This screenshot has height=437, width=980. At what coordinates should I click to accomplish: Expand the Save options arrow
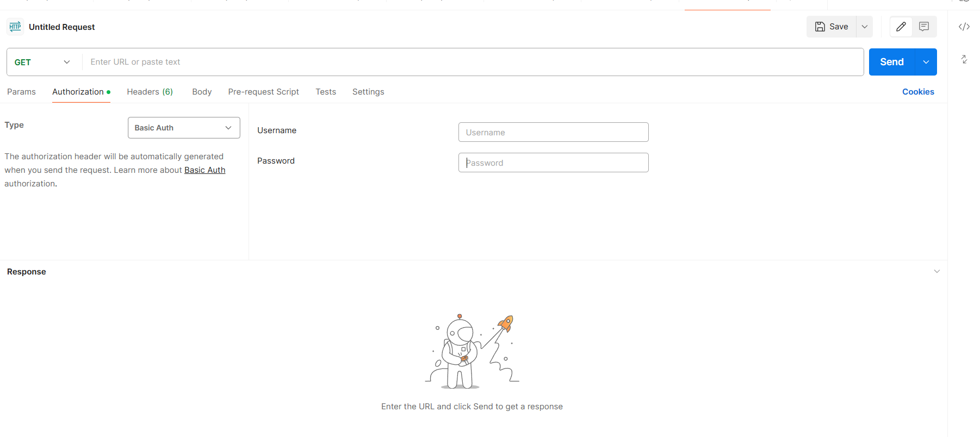[865, 27]
